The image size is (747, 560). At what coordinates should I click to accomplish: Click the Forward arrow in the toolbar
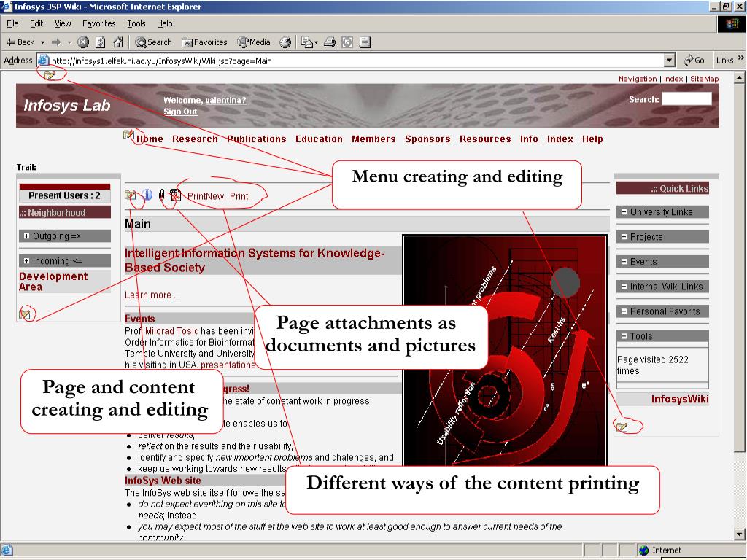pos(56,42)
